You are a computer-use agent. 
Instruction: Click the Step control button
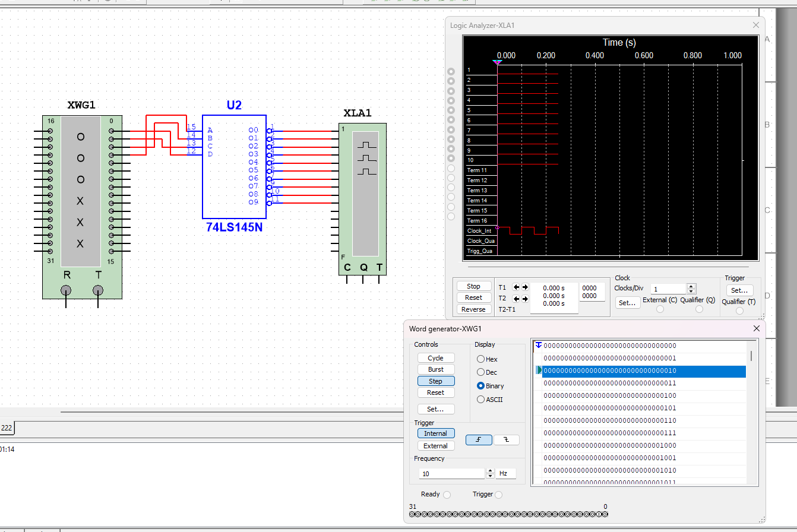(x=435, y=381)
